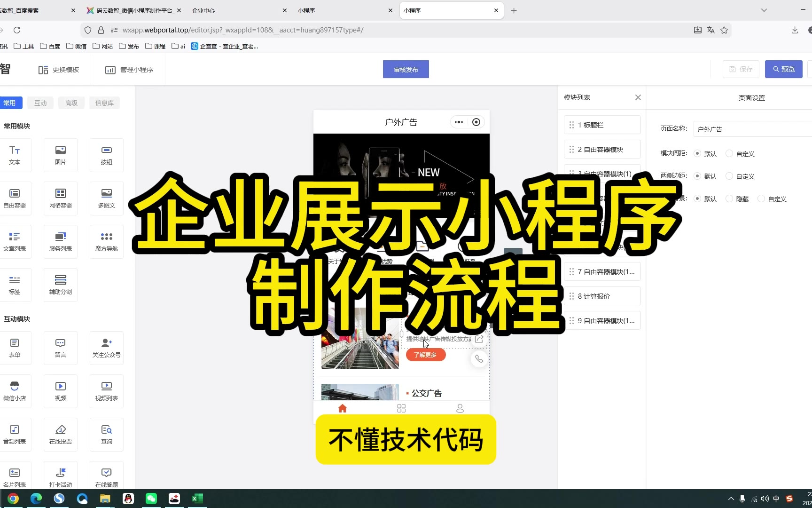812x508 pixels.
Task: Bookmark this page with the star icon
Action: click(x=724, y=30)
